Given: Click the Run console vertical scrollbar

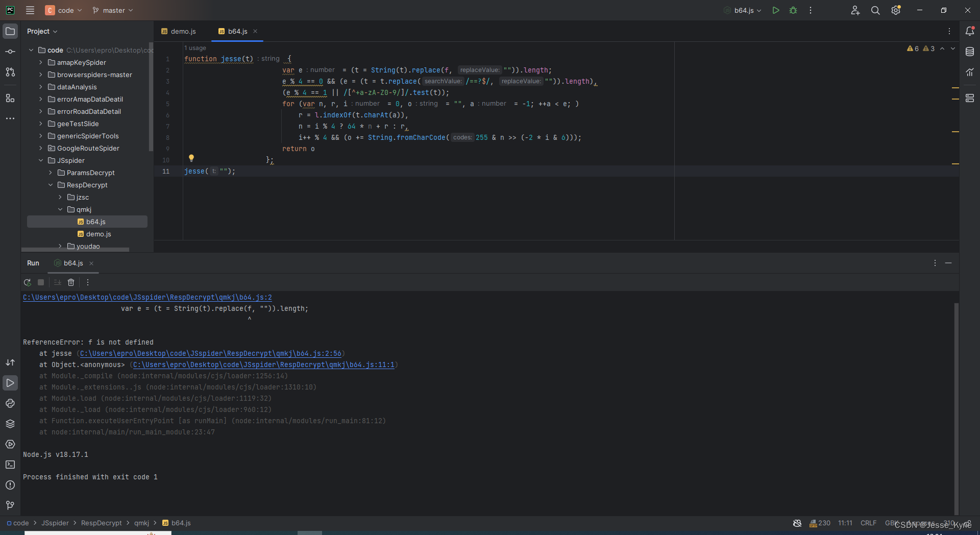Looking at the screenshot, I should coord(957,408).
